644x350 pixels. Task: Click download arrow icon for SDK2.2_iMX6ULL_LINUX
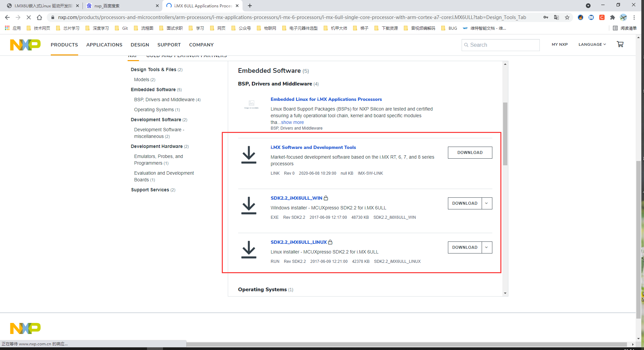click(249, 250)
